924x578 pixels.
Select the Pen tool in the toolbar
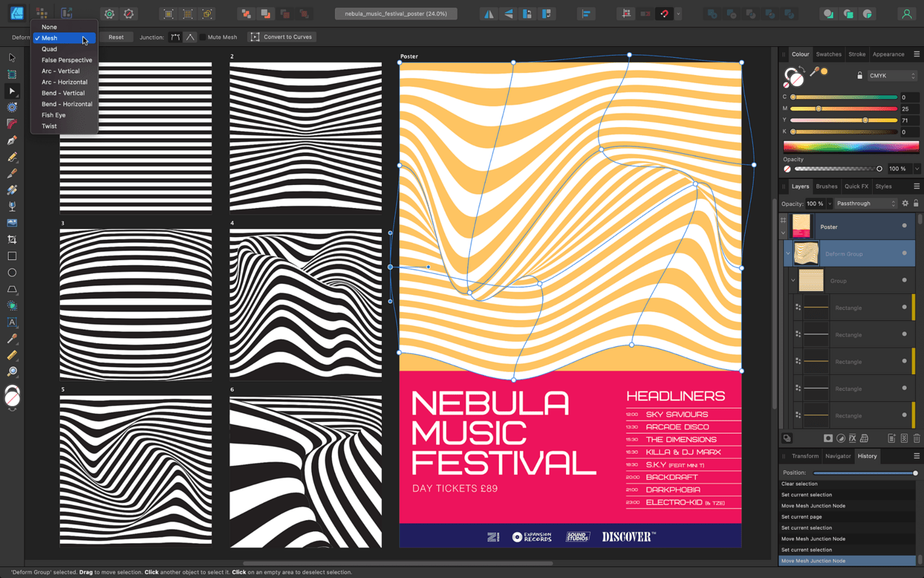(12, 140)
